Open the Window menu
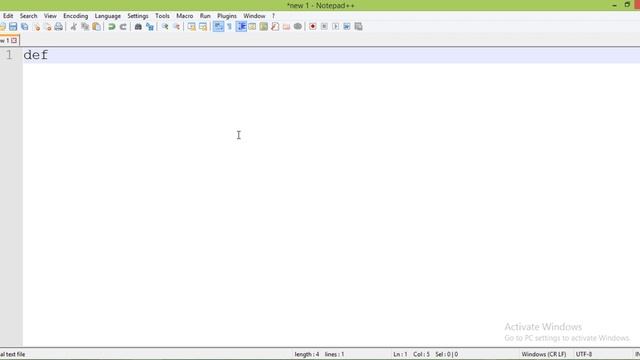This screenshot has width=640, height=360. pyautogui.click(x=254, y=16)
